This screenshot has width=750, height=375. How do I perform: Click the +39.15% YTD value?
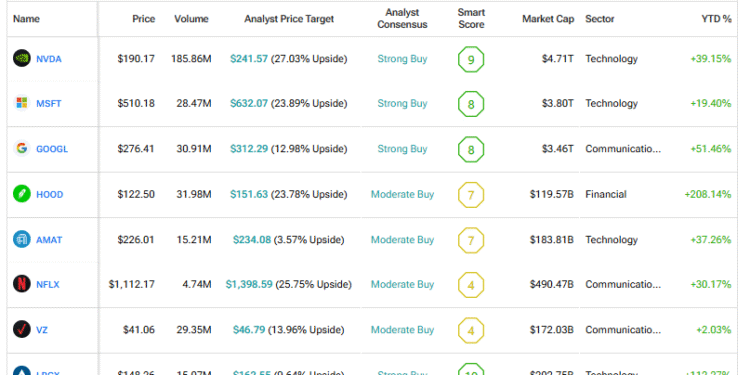click(x=711, y=59)
